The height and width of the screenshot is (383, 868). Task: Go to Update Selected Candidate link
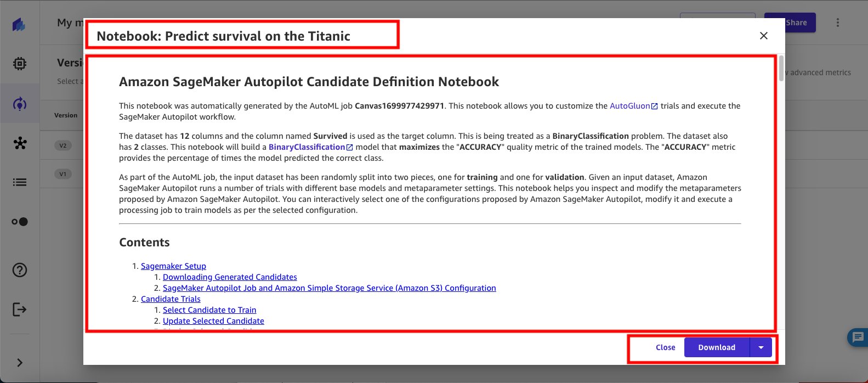[213, 321]
